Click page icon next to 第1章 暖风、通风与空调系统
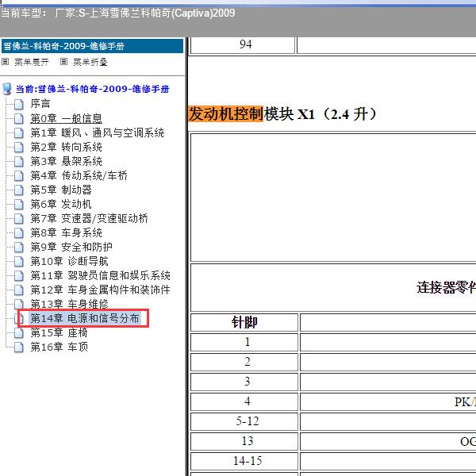 (19, 132)
